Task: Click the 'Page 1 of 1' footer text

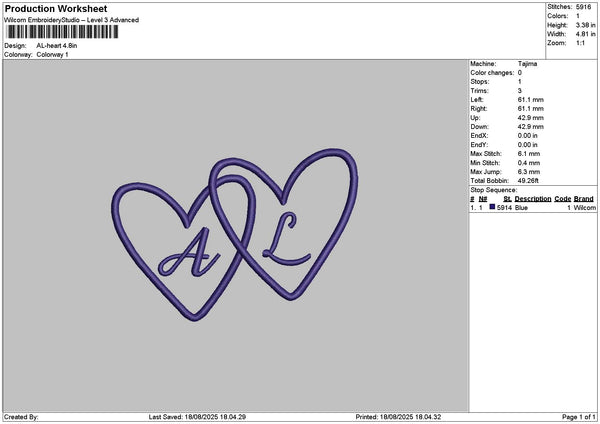Action: point(579,417)
